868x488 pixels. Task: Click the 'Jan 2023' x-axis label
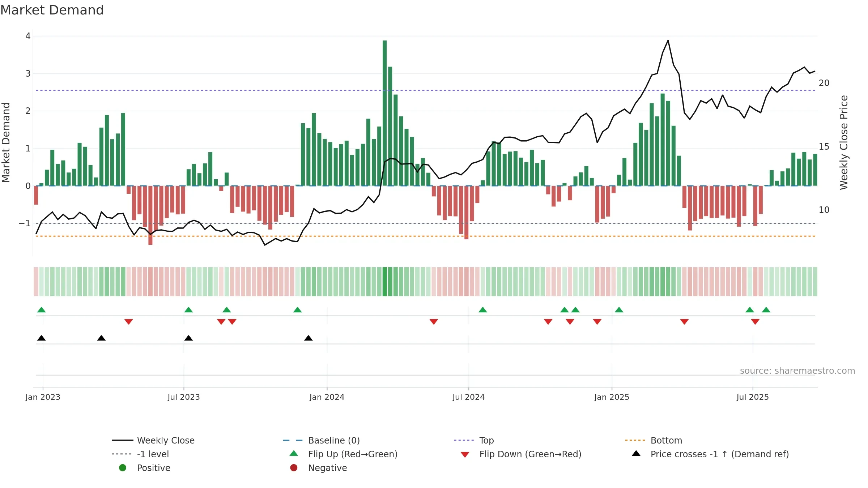43,397
